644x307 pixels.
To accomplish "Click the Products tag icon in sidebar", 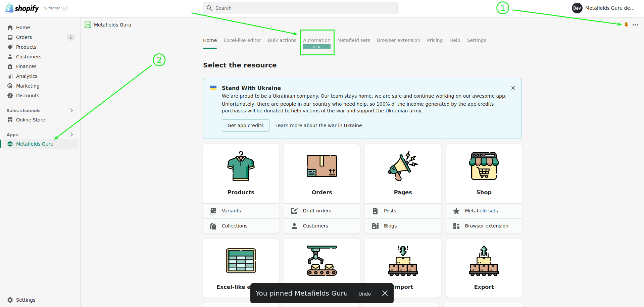I will [x=10, y=47].
